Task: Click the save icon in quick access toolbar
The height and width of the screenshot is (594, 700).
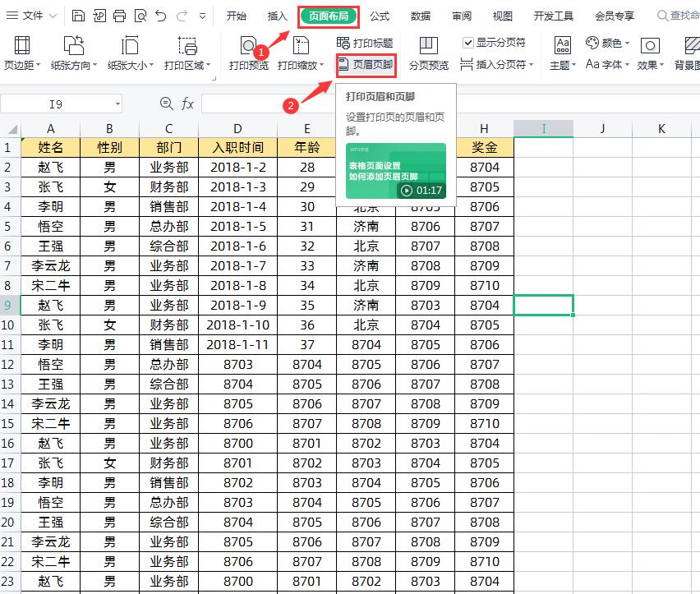Action: [78, 14]
